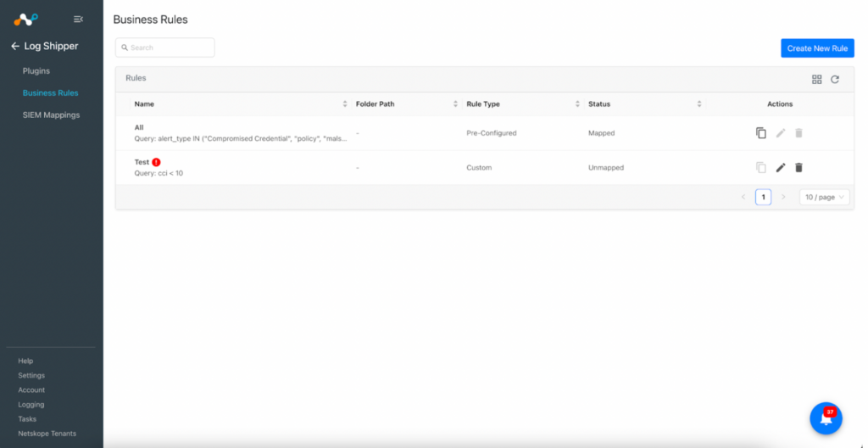Viewport: 868px width, 448px height.
Task: Click the Create New Rule button
Action: click(817, 48)
